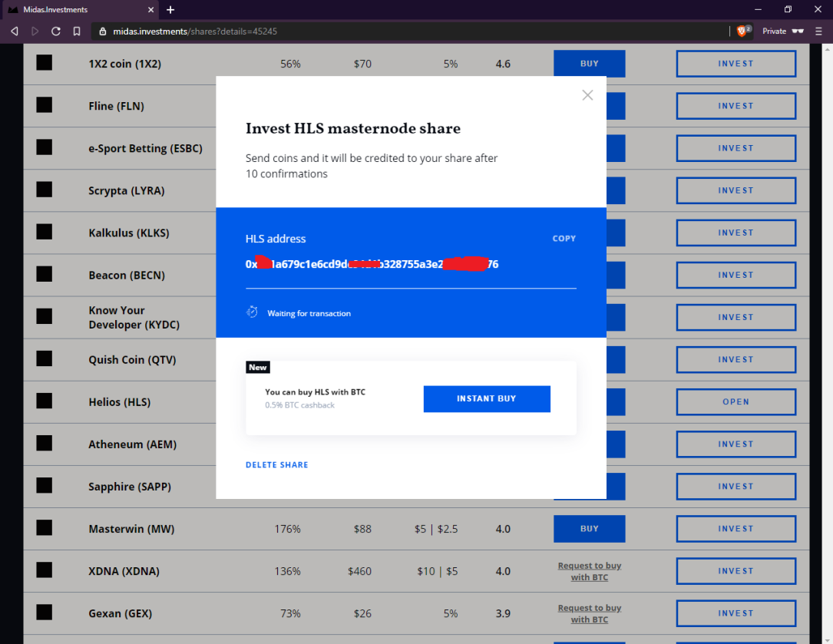This screenshot has width=833, height=644.
Task: Invest in Fline (FLN)
Action: pyautogui.click(x=735, y=106)
